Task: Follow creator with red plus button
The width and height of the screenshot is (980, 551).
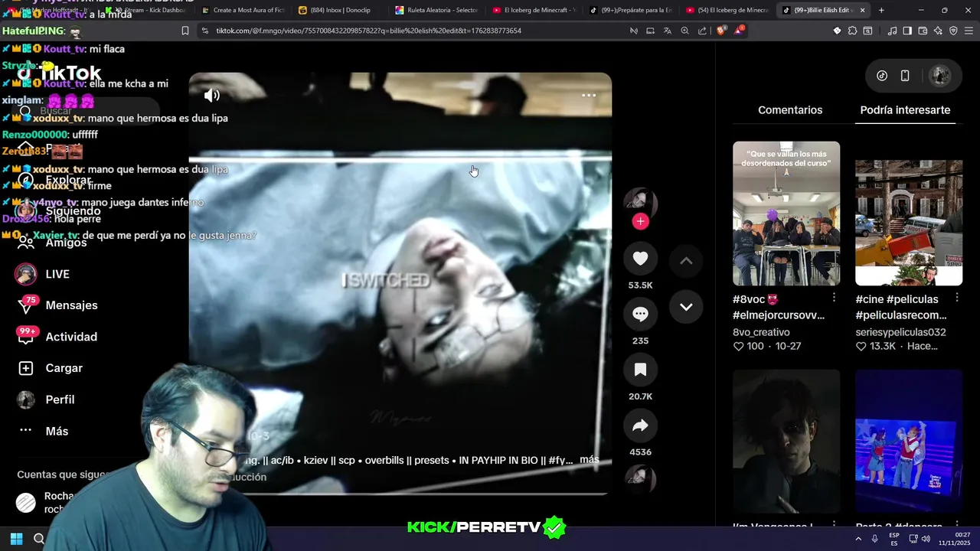Action: click(x=641, y=221)
